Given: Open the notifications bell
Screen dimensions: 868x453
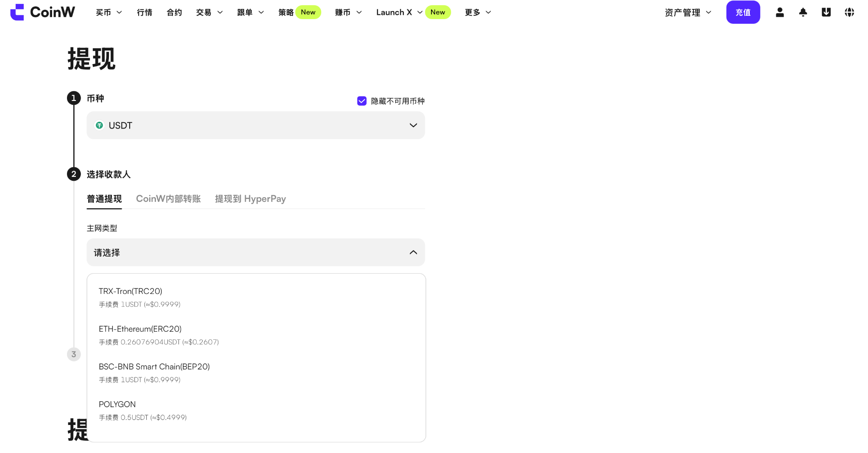Looking at the screenshot, I should [803, 12].
